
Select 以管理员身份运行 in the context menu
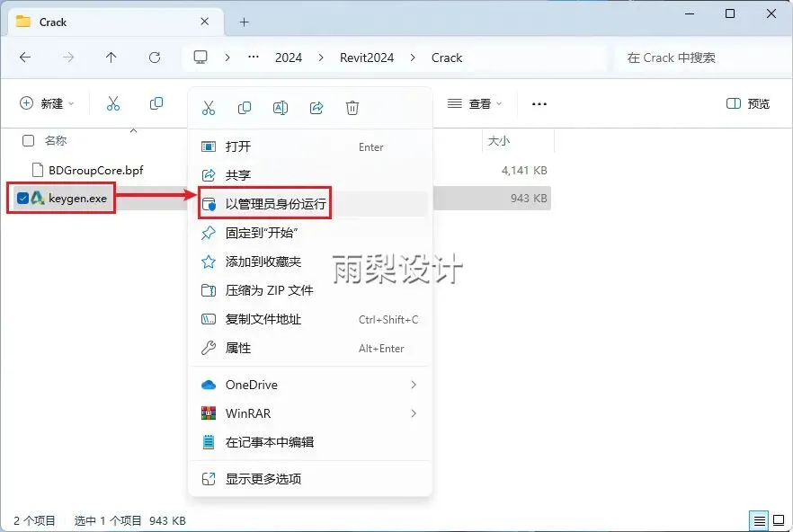[x=309, y=204]
